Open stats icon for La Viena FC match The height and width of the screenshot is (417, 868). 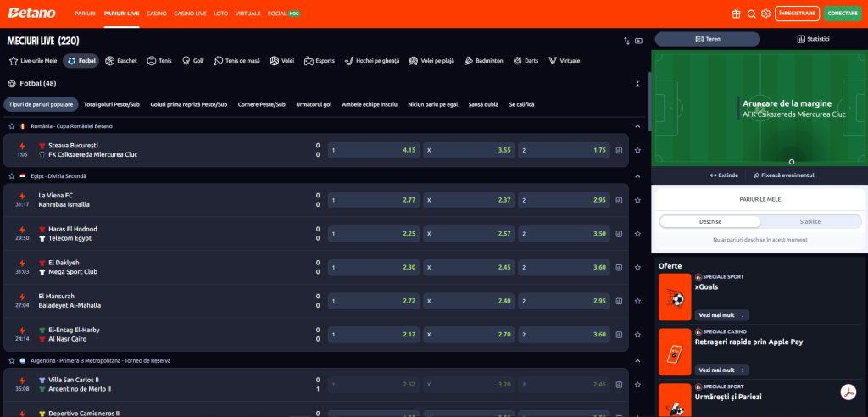[x=619, y=200]
